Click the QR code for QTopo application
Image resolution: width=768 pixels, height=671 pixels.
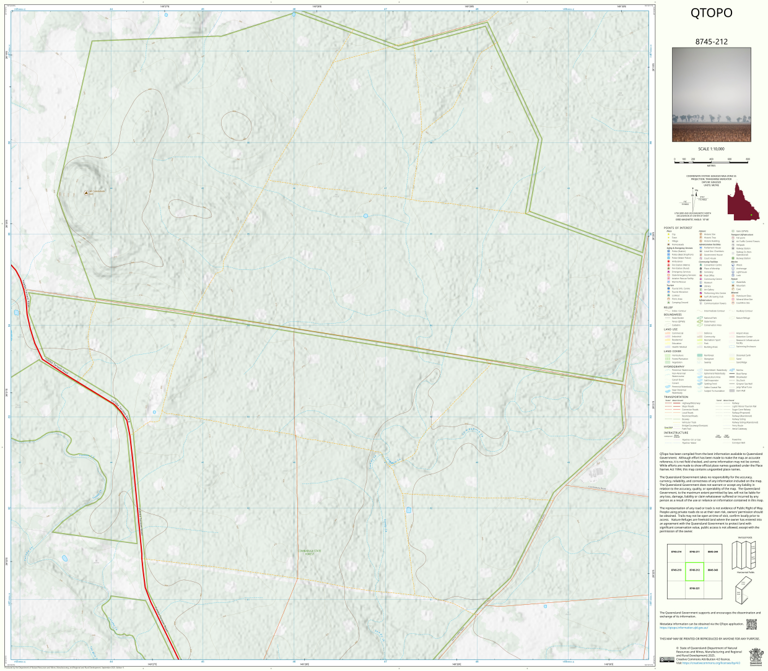coord(751,624)
